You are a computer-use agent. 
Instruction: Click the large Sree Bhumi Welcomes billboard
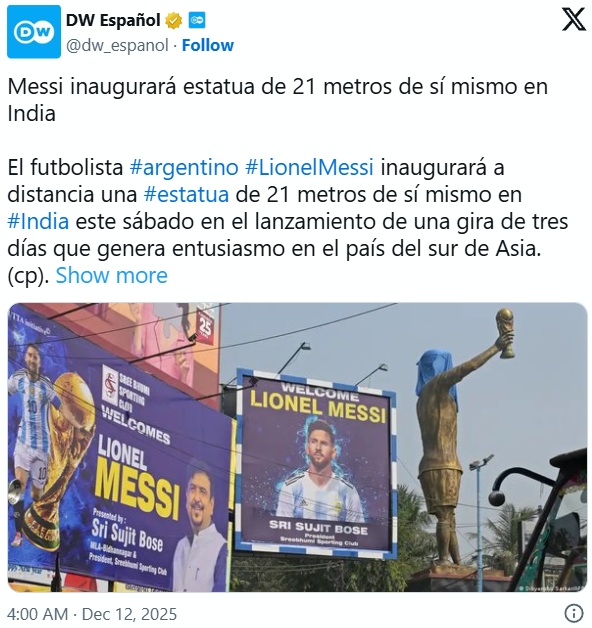tap(119, 450)
